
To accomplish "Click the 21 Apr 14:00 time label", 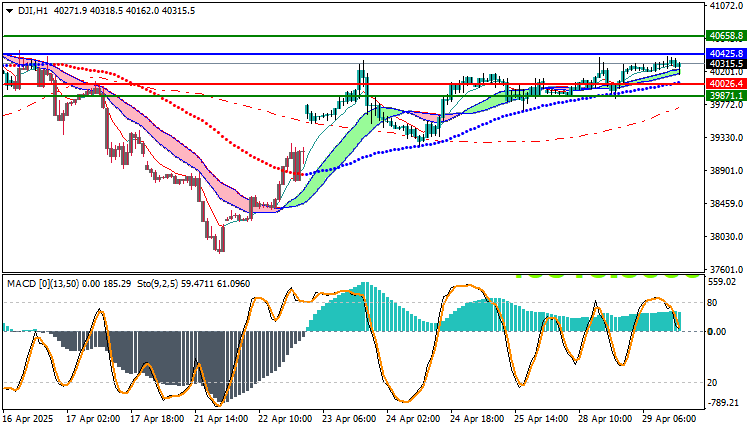I will coord(221,419).
